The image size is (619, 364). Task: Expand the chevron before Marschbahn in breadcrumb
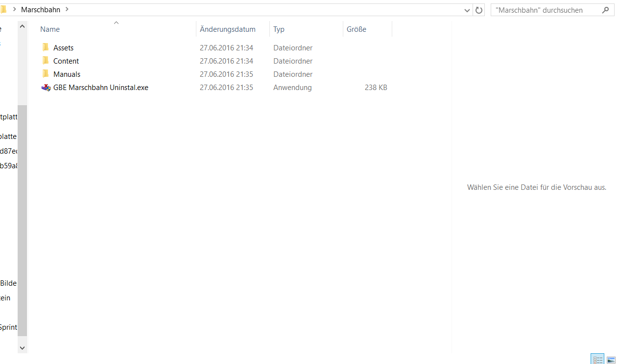[x=14, y=9]
